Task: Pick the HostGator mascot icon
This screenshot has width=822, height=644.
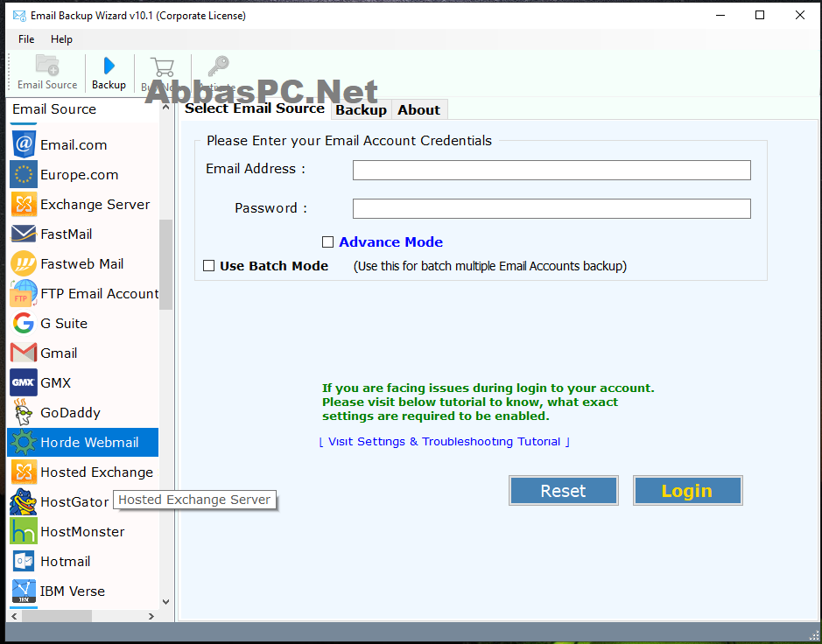Action: click(24, 501)
